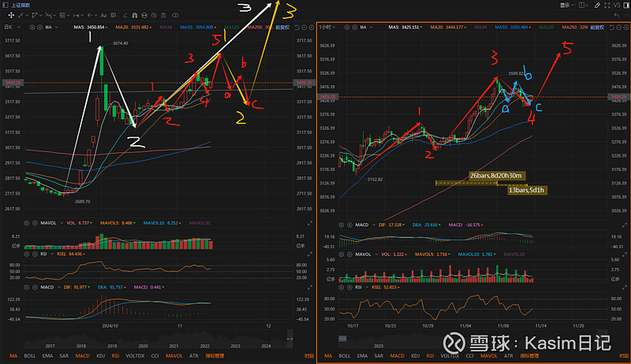The height and width of the screenshot is (364, 631).
Task: Open MAVOL settings gear on left chart
Action: pyautogui.click(x=27, y=223)
